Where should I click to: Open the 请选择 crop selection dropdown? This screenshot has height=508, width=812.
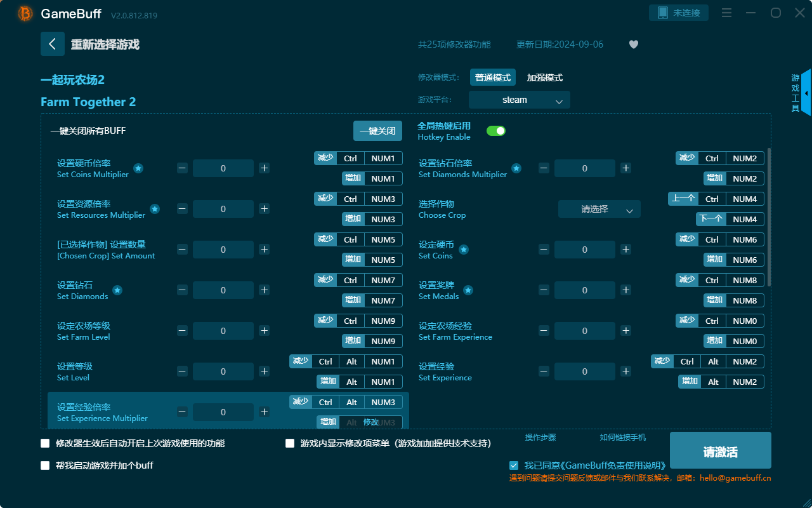(598, 209)
